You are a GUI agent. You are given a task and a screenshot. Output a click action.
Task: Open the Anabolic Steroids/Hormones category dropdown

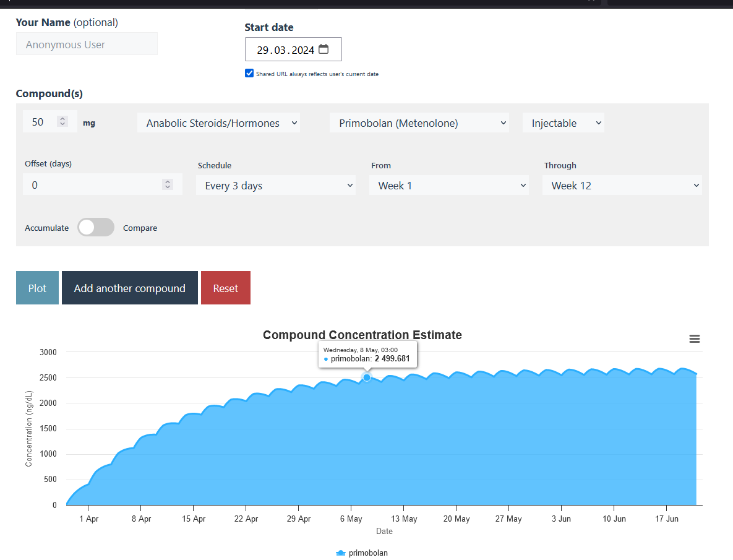pos(218,123)
